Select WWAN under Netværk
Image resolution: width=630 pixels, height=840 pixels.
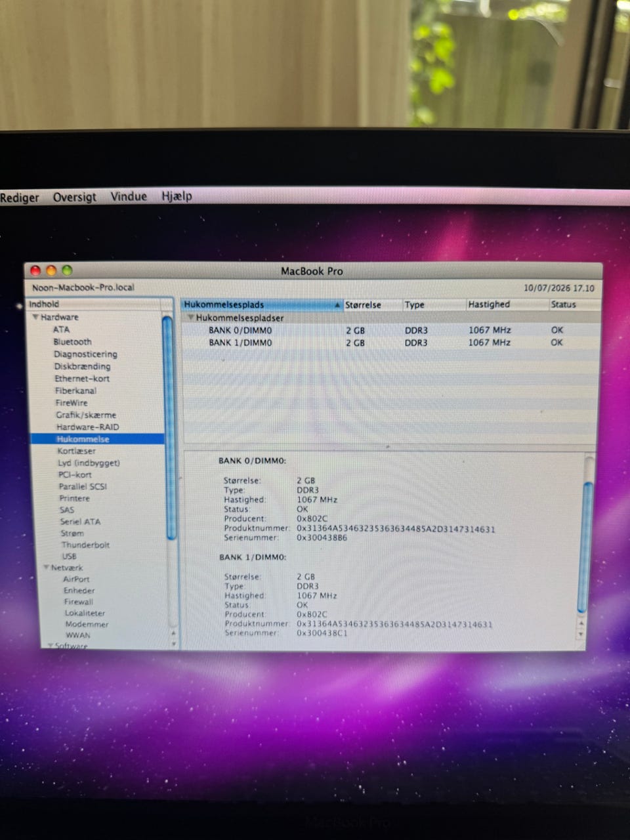coord(77,635)
